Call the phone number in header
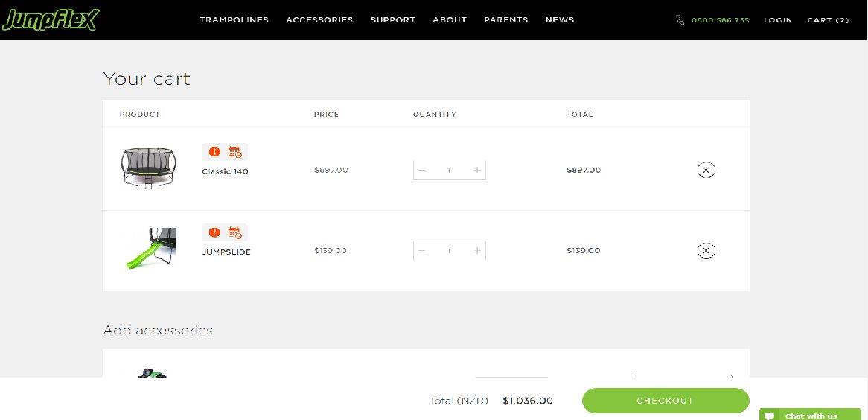 click(712, 20)
